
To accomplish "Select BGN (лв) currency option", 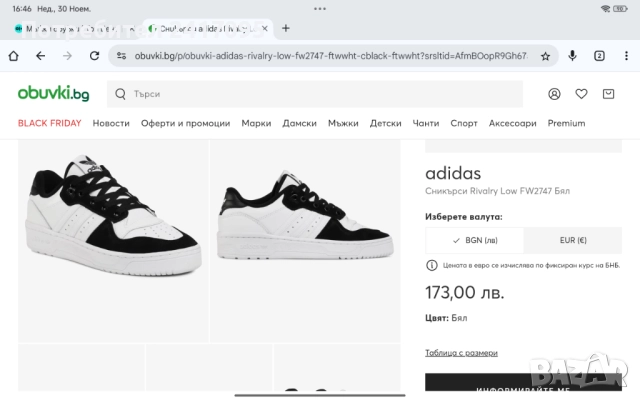I will pos(474,240).
